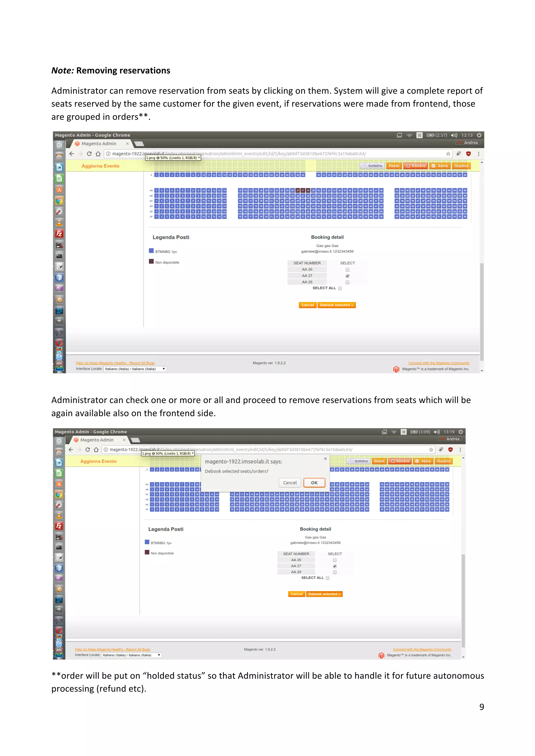535x756 pixels.
Task: Open Chrome three-dot menu in second screenshot
Action: point(460,450)
